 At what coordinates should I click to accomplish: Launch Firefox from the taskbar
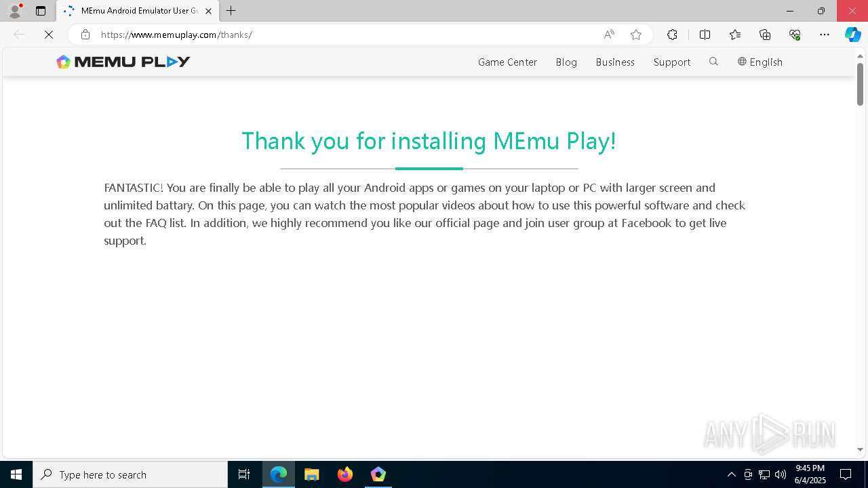[345, 474]
